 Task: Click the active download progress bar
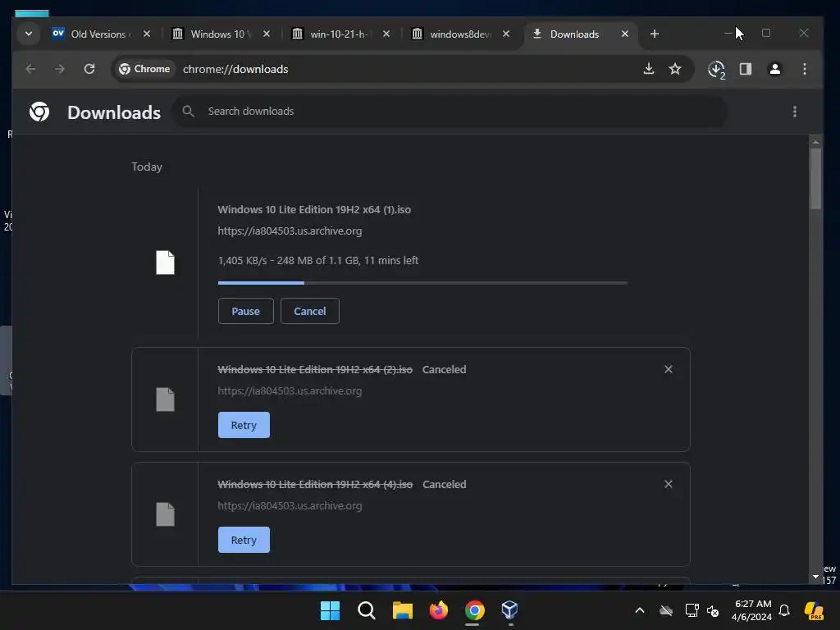click(422, 283)
